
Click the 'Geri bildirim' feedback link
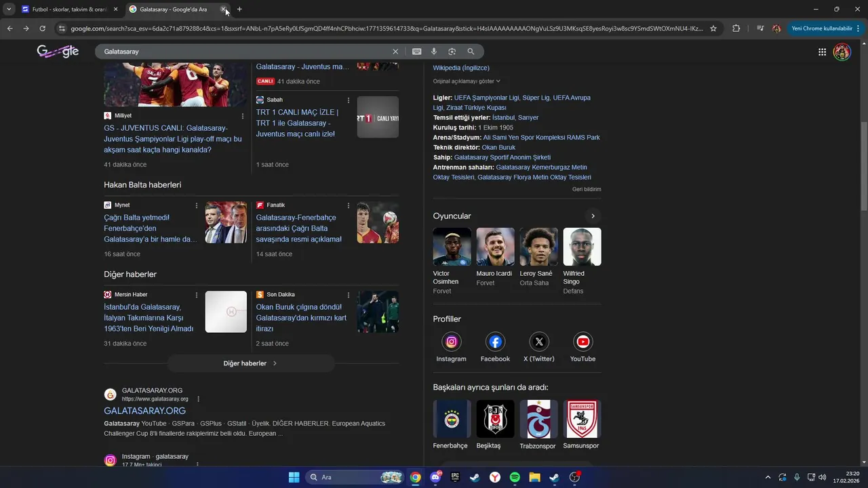pos(587,189)
